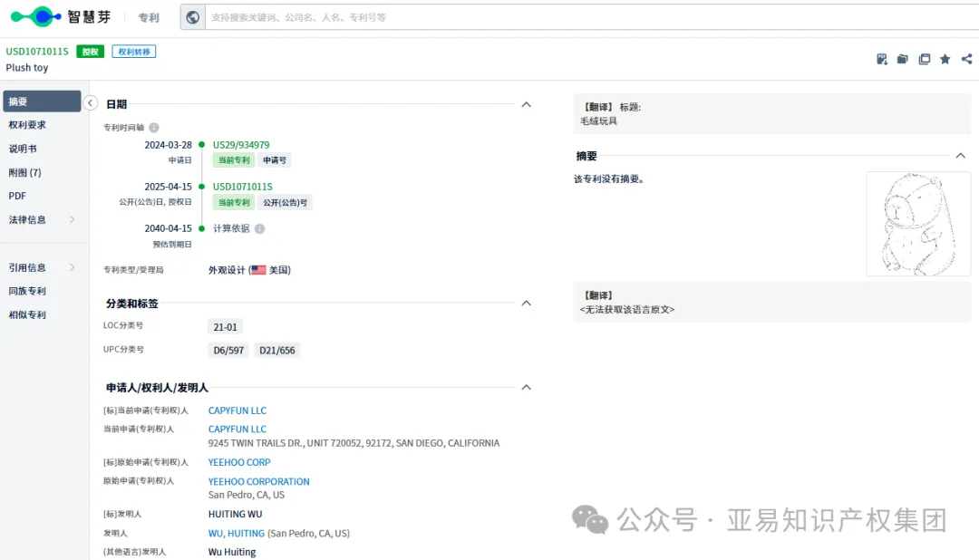Click LOC classification 21-01

click(x=226, y=327)
